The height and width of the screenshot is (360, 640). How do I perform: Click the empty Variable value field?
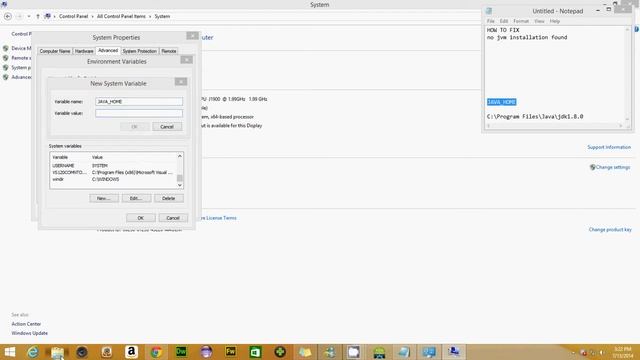tap(139, 113)
